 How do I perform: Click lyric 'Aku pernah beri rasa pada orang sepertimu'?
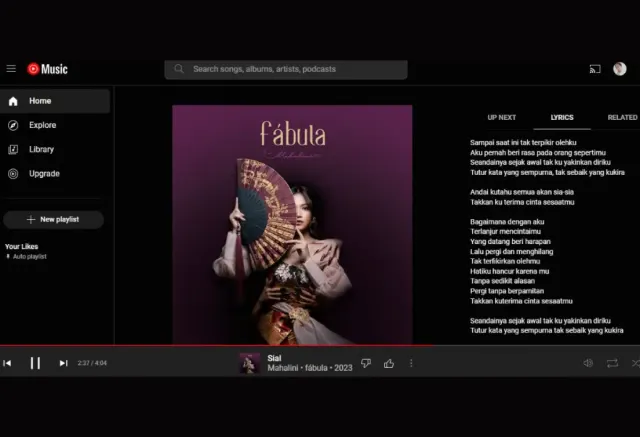[x=538, y=153]
